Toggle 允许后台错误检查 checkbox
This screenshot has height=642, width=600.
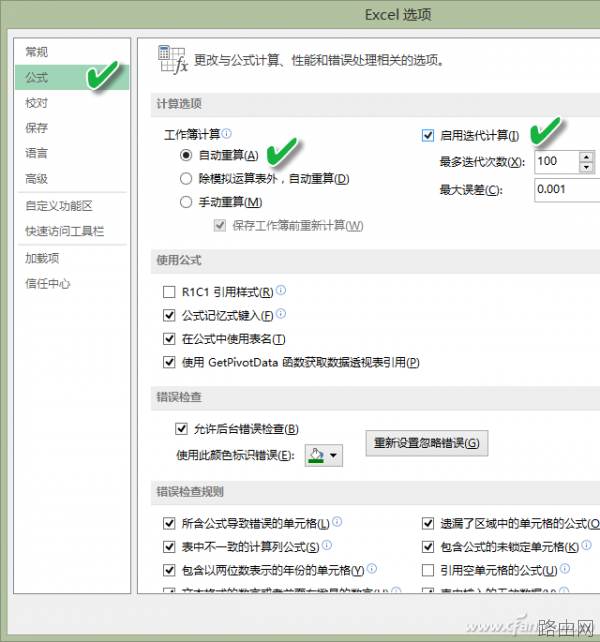coord(181,429)
